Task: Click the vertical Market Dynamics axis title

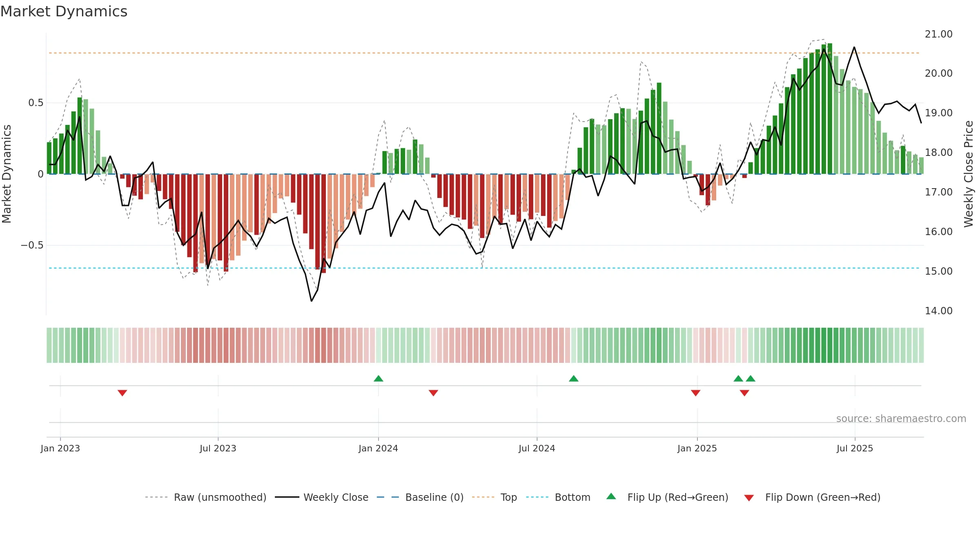Action: point(7,174)
